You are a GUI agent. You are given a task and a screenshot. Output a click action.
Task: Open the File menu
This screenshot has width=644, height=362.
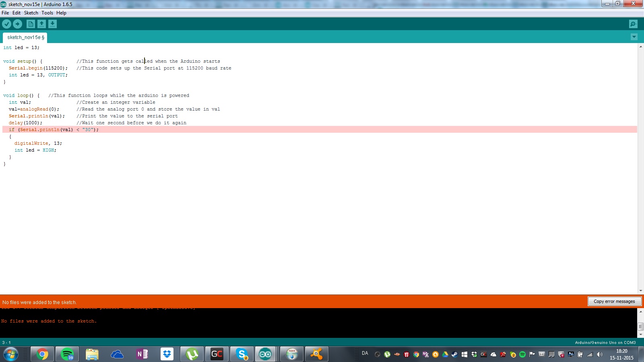[5, 13]
